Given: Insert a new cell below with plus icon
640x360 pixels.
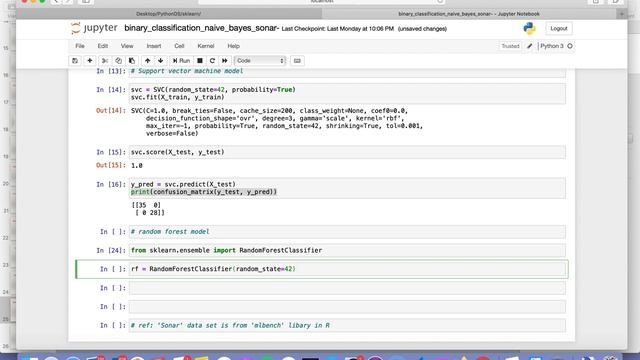Looking at the screenshot, I should pos(90,61).
